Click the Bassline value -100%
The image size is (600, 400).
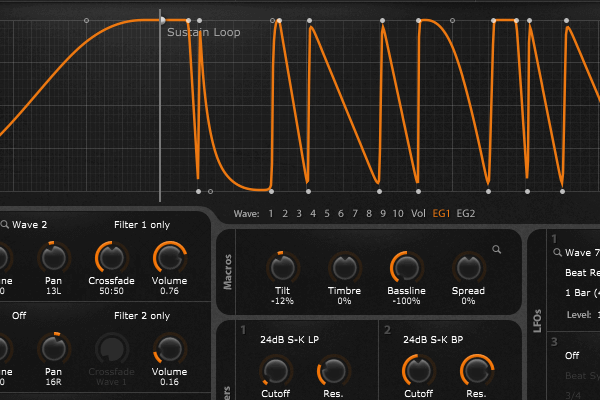(406, 301)
